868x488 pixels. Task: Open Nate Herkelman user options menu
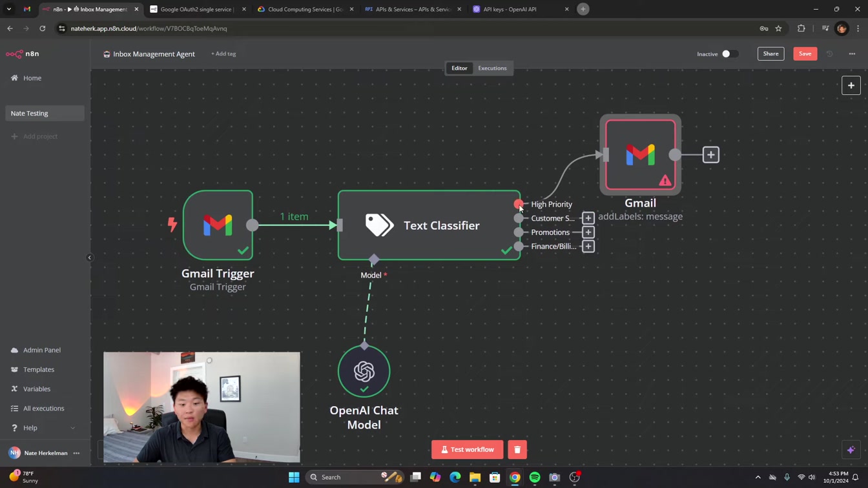click(x=76, y=453)
